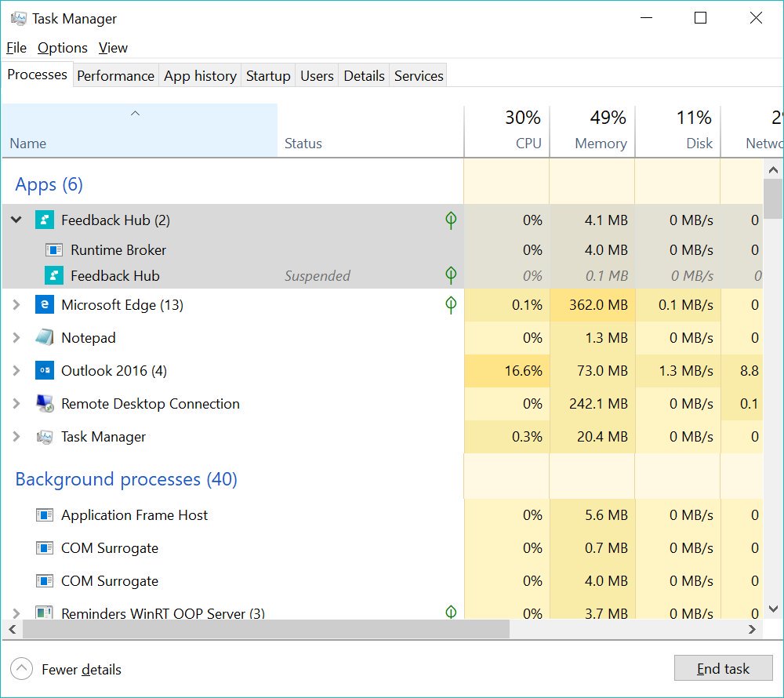Image resolution: width=784 pixels, height=698 pixels.
Task: Click the vertical scrollbar down arrow
Action: tap(772, 609)
